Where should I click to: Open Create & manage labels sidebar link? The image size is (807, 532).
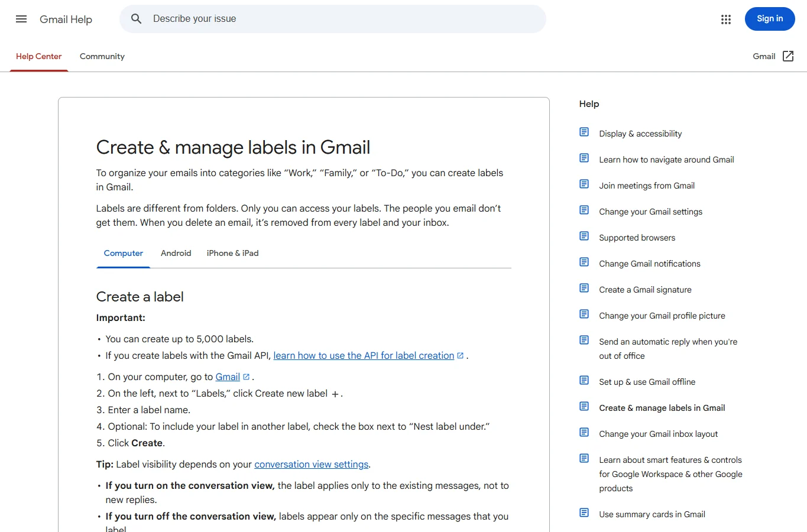[662, 408]
